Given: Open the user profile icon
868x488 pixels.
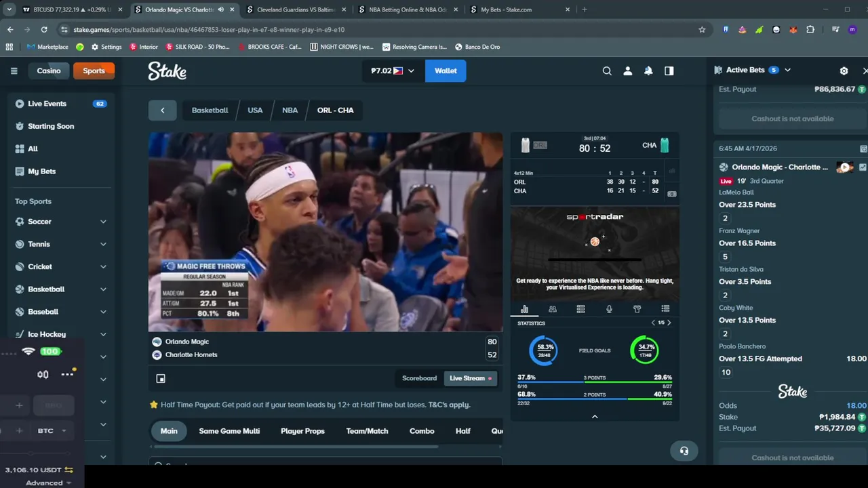Looking at the screenshot, I should point(628,70).
